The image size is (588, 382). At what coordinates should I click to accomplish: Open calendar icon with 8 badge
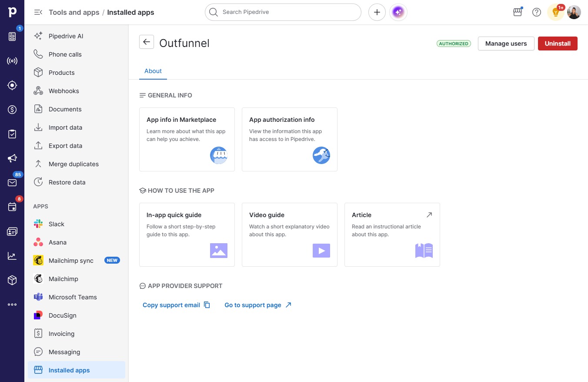tap(12, 207)
